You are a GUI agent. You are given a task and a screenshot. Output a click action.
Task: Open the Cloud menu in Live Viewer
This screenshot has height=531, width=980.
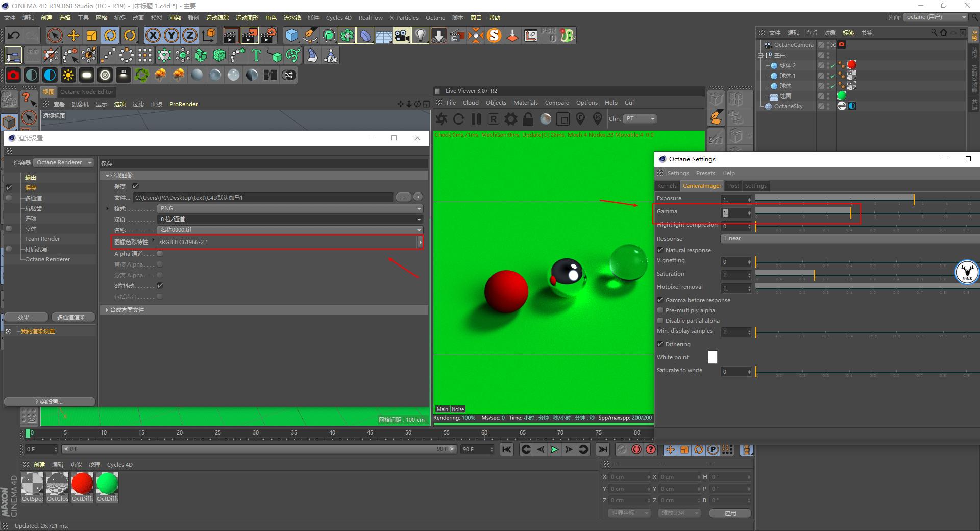coord(470,102)
